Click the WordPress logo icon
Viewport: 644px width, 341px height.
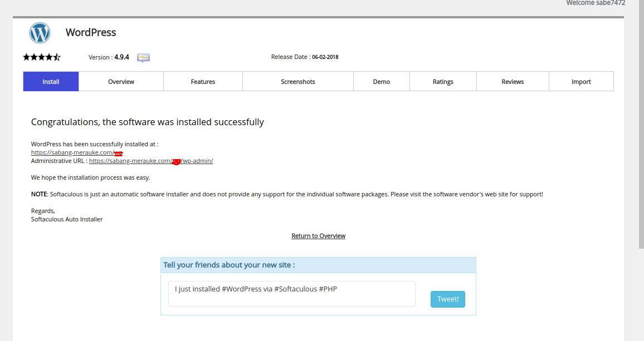point(40,33)
